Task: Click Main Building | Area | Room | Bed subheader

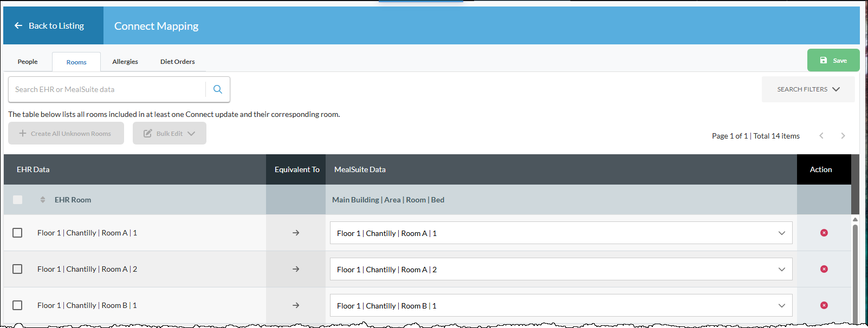Action: [388, 200]
